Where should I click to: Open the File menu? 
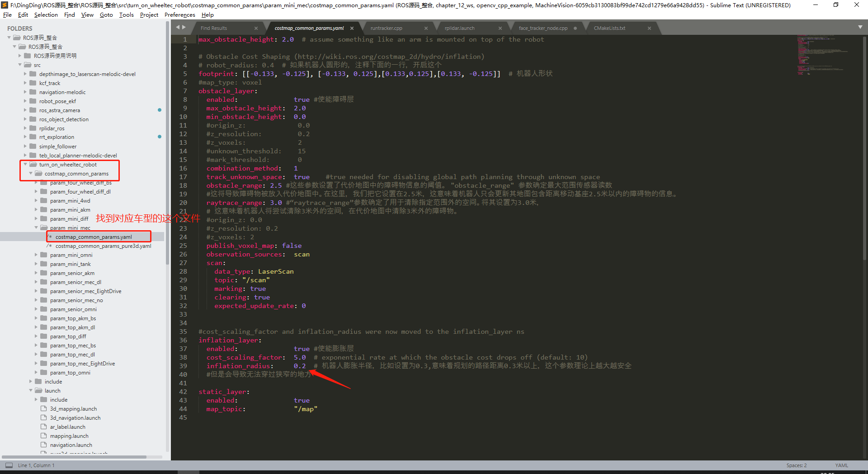pyautogui.click(x=7, y=15)
